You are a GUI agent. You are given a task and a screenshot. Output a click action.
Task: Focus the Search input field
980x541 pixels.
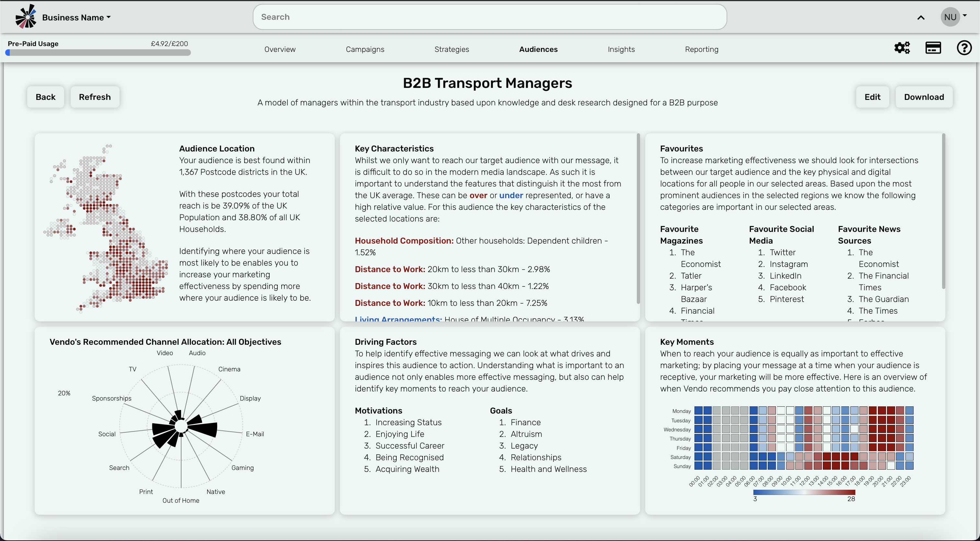point(490,17)
